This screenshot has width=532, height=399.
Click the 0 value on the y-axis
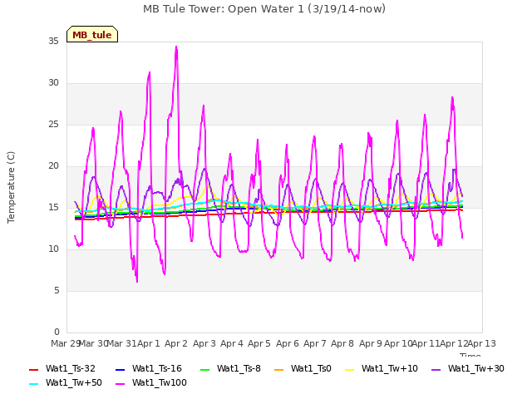(57, 332)
